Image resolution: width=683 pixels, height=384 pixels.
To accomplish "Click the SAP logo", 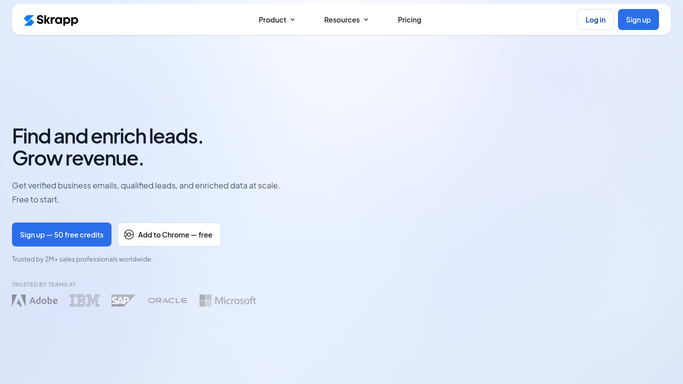I will point(123,300).
